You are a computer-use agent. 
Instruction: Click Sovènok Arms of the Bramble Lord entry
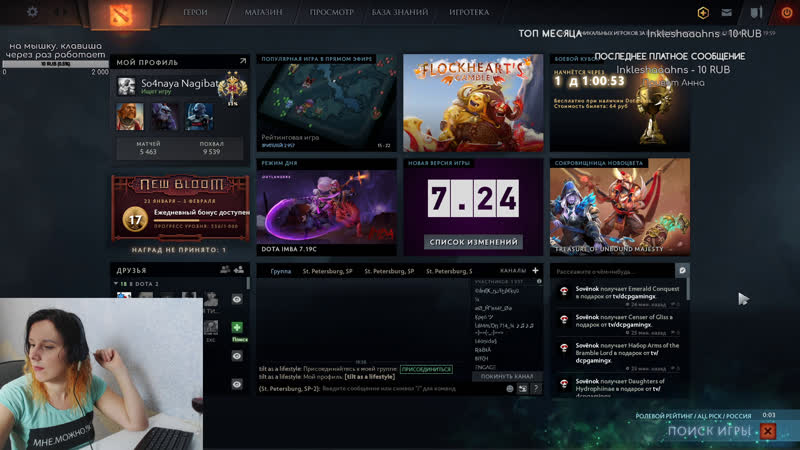pos(620,356)
